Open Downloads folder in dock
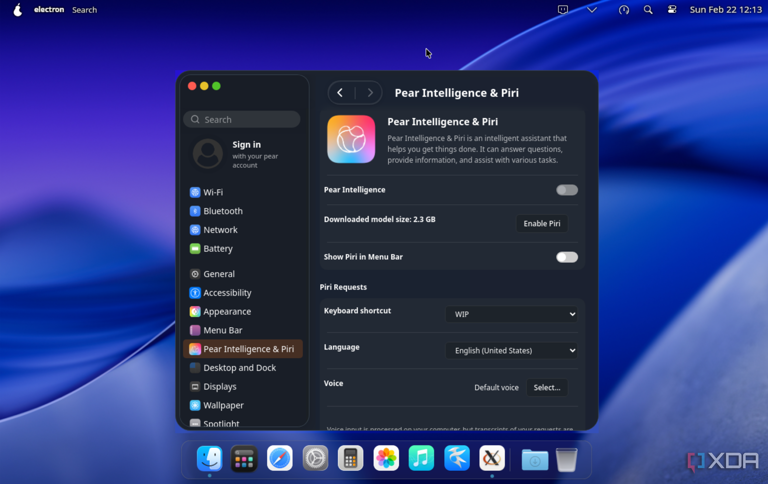 point(534,460)
